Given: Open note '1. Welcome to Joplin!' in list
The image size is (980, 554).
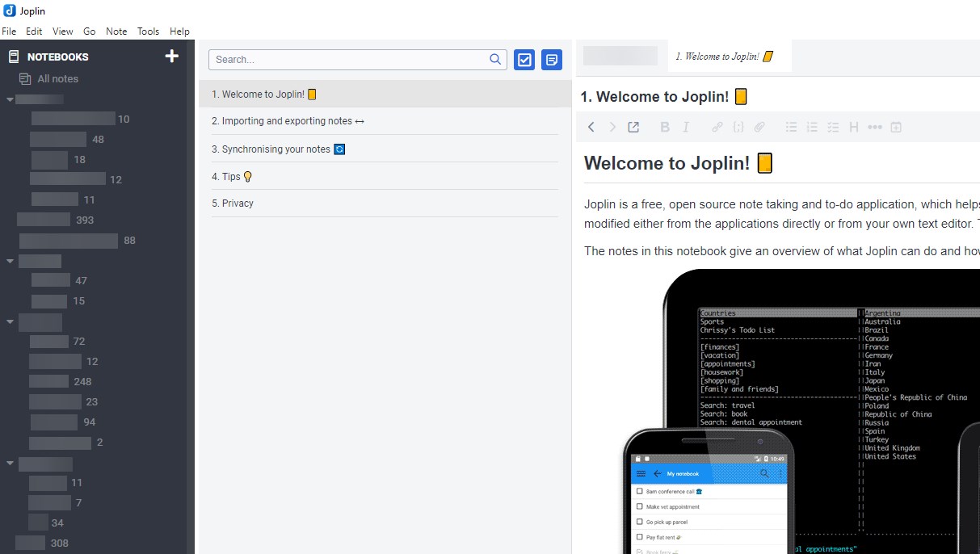Looking at the screenshot, I should [x=385, y=94].
